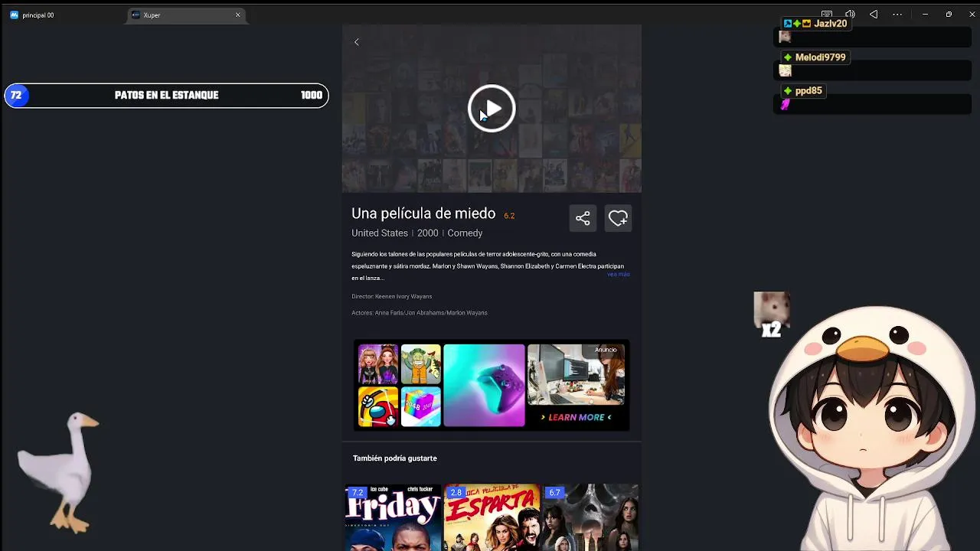Click the 'United States' country text
Image resolution: width=980 pixels, height=551 pixels.
pyautogui.click(x=380, y=233)
